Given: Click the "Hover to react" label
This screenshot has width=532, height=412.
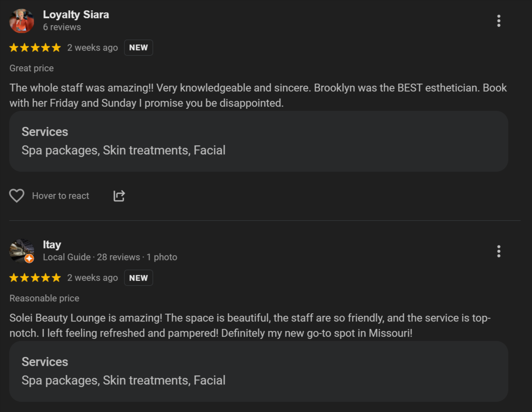Looking at the screenshot, I should click(61, 196).
